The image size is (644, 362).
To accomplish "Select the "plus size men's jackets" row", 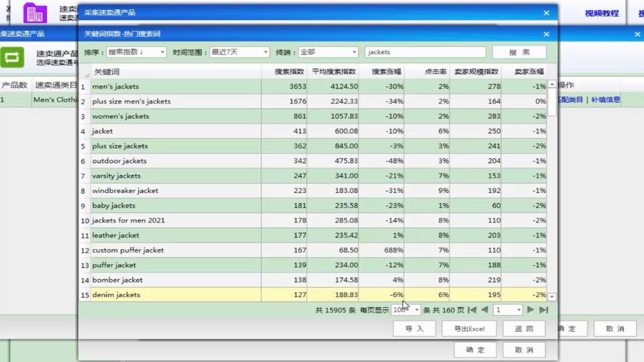I will pos(313,101).
